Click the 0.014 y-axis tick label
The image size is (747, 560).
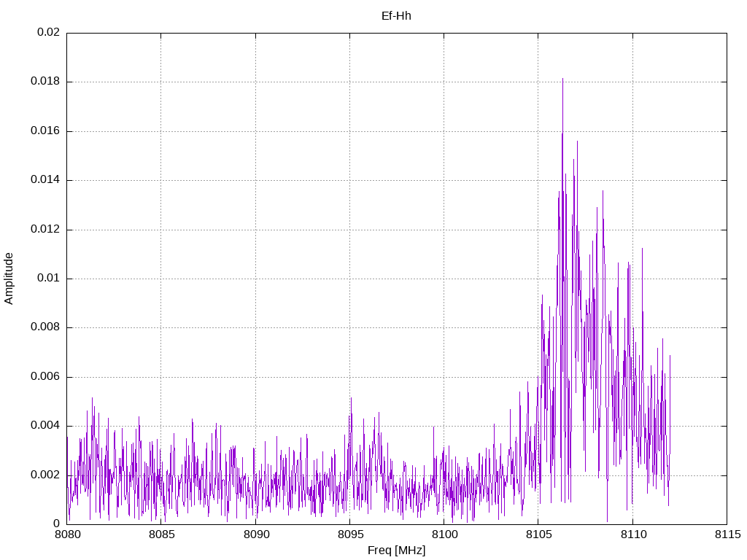point(45,180)
